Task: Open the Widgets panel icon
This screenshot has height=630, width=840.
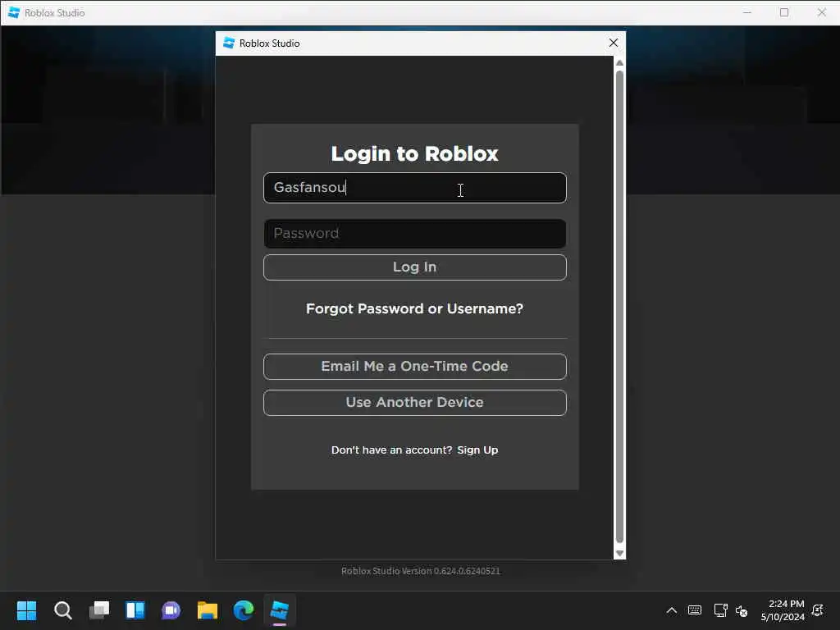Action: point(135,610)
